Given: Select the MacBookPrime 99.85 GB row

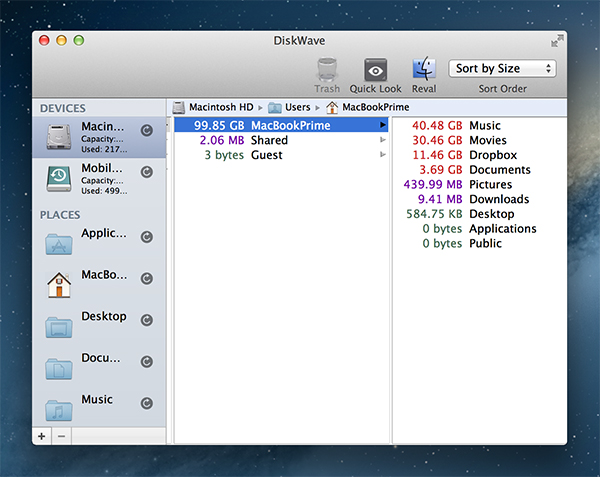Looking at the screenshot, I should pyautogui.click(x=281, y=125).
